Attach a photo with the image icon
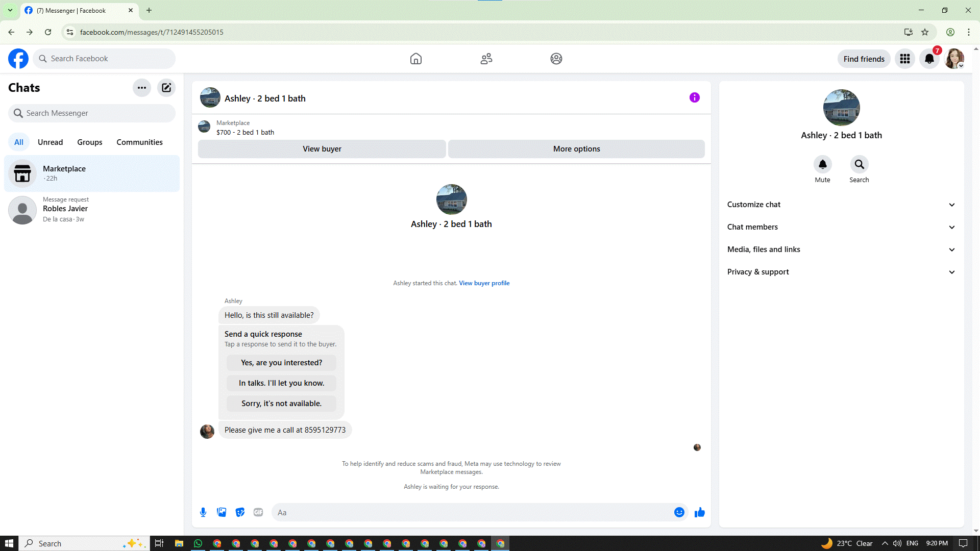 pos(222,512)
